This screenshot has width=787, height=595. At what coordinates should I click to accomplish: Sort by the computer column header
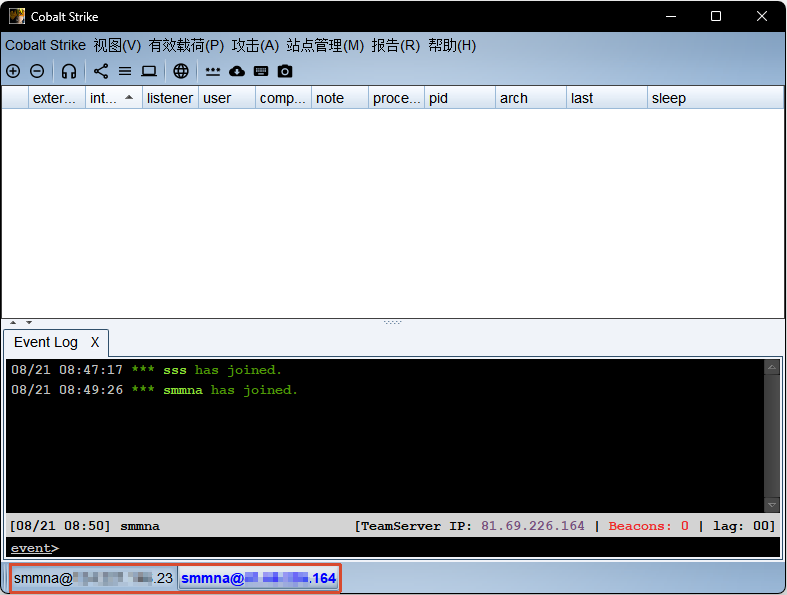point(284,98)
